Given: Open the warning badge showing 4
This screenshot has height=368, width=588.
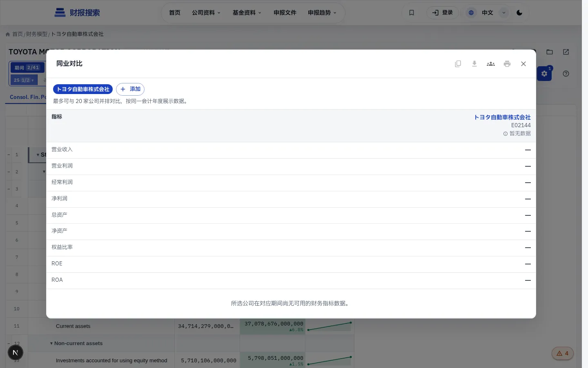Looking at the screenshot, I should pyautogui.click(x=563, y=353).
